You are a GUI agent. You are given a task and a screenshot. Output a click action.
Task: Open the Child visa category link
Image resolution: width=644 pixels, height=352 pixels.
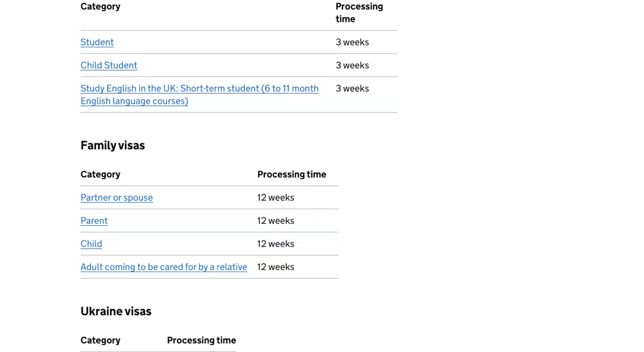[x=91, y=244]
